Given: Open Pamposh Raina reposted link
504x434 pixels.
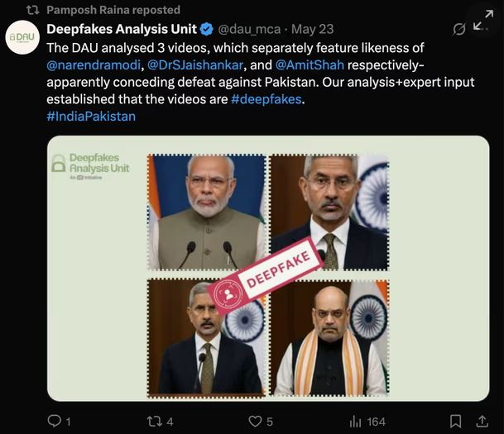Looking at the screenshot, I should point(113,10).
